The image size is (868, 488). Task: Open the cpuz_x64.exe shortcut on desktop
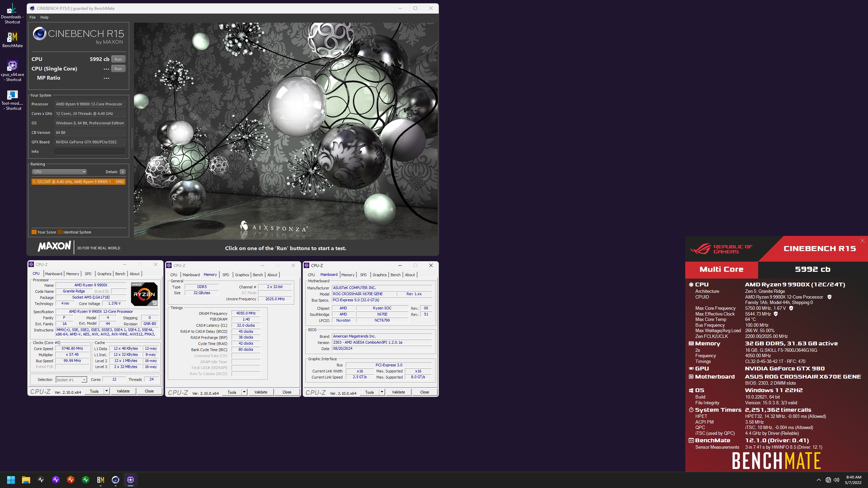pyautogui.click(x=12, y=71)
